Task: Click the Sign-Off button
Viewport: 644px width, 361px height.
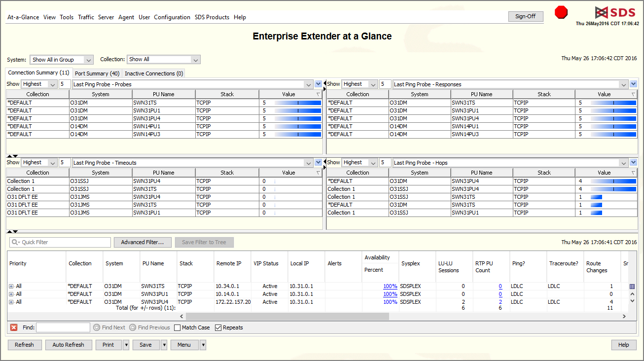Action: [x=526, y=16]
